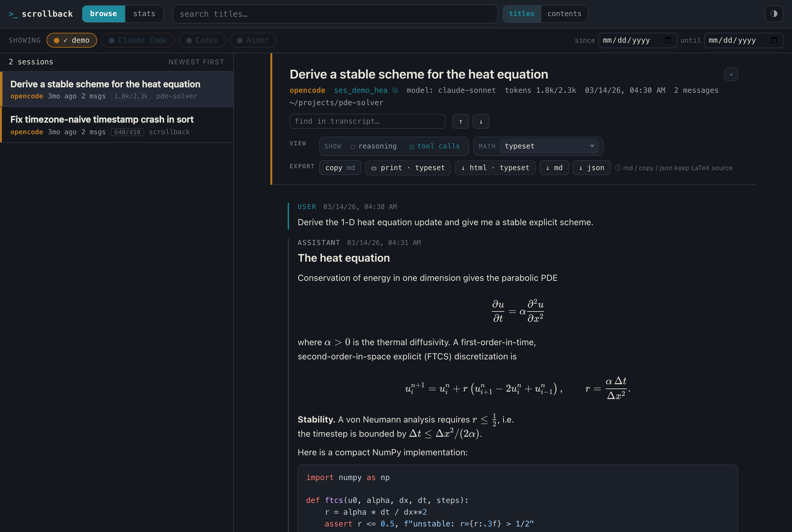This screenshot has height=532, width=792.
Task: Copy the ses_demo_hea session ID
Action: 395,90
